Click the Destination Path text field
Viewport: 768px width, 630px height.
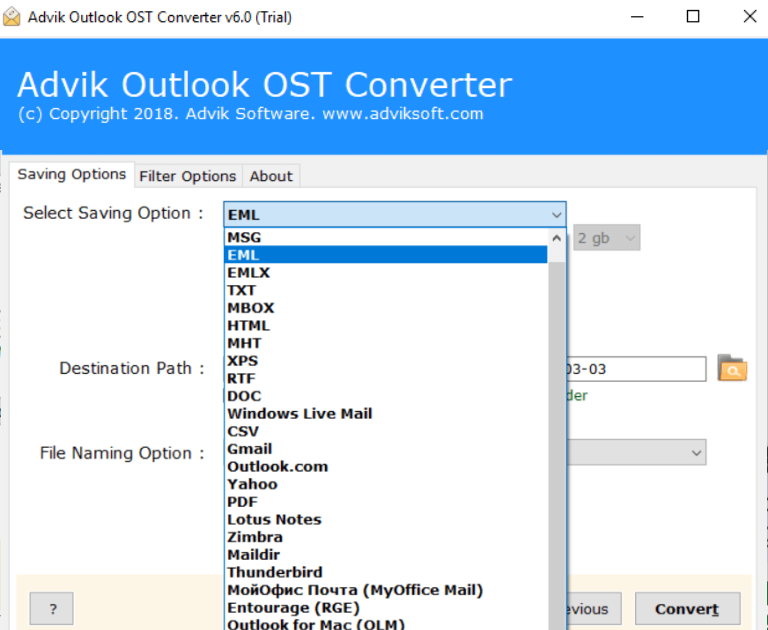[636, 368]
